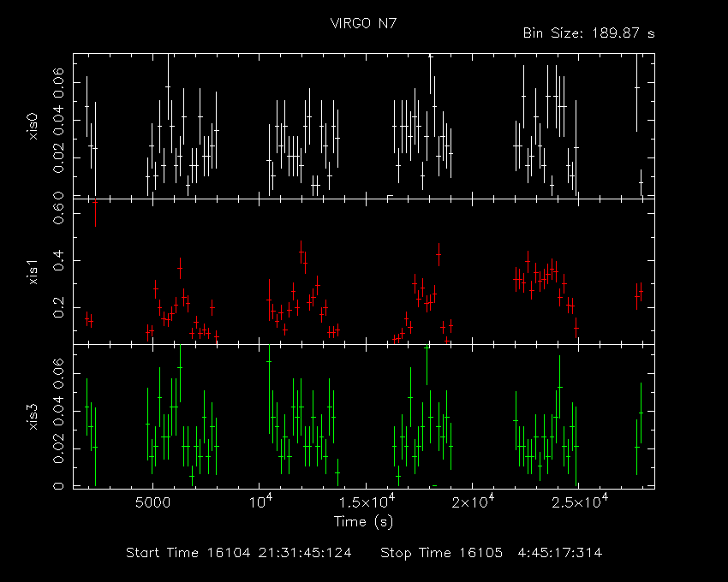
Task: Click the x-axis tick label 1.5×10⁴
Action: [x=367, y=502]
